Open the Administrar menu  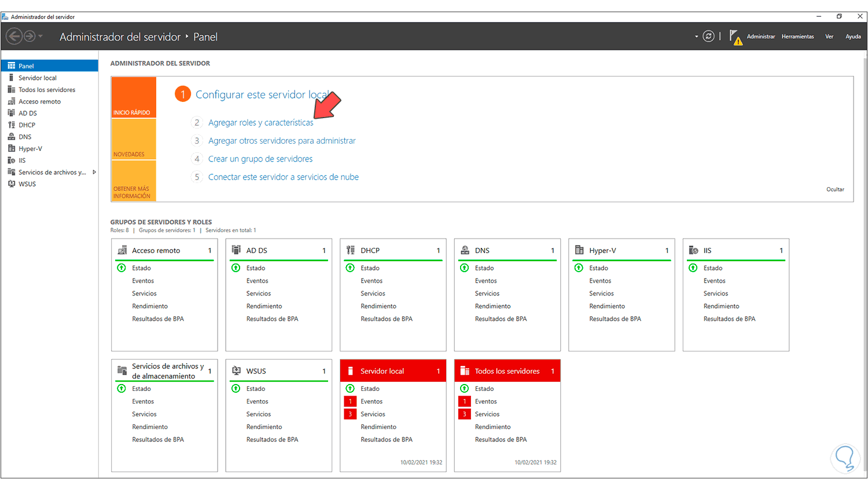point(760,36)
